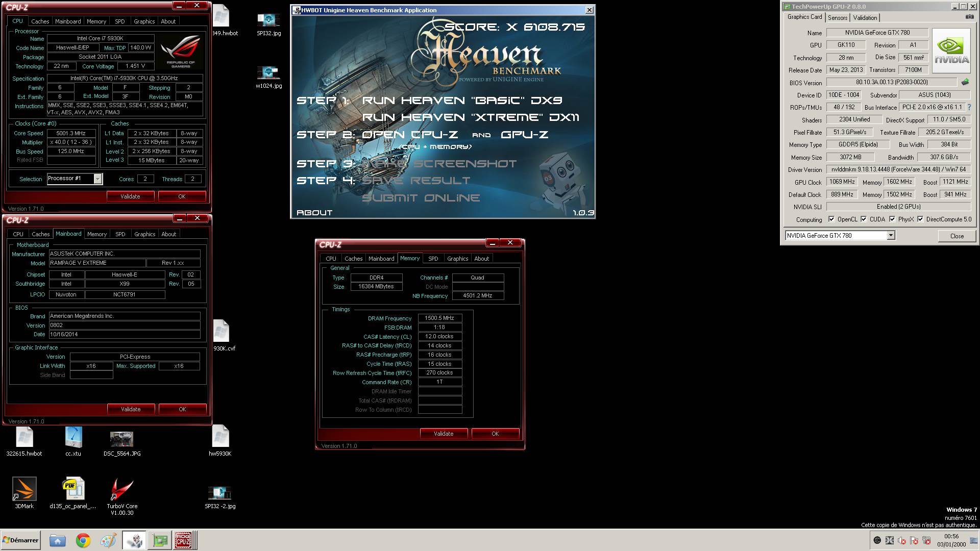Viewport: 980px width, 551px height.
Task: Switch to Validation tab in GPU-Z
Action: pos(865,17)
